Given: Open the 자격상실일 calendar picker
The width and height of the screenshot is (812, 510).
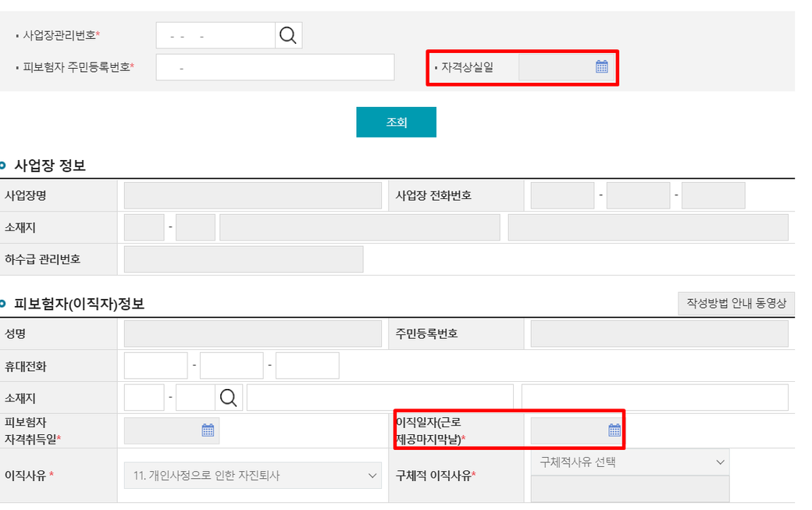Looking at the screenshot, I should (601, 67).
